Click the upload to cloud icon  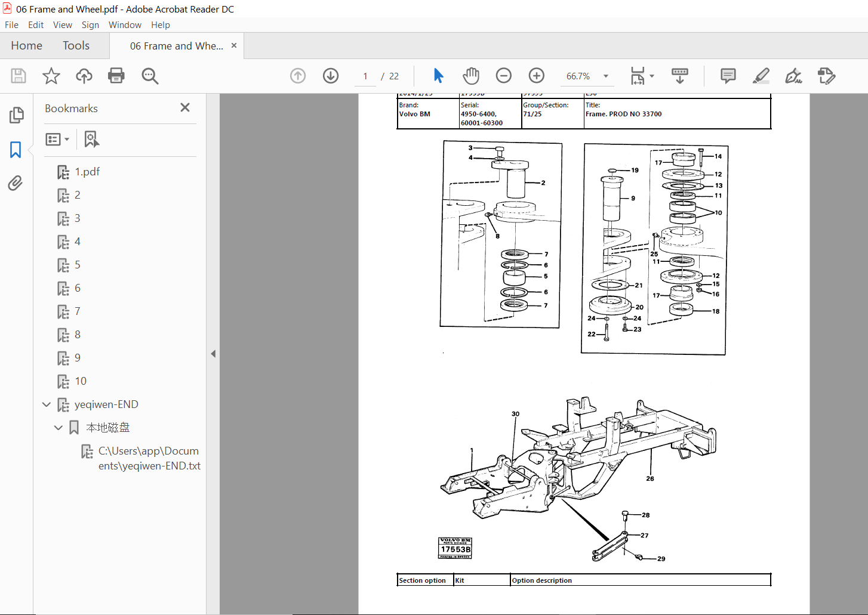coord(84,76)
